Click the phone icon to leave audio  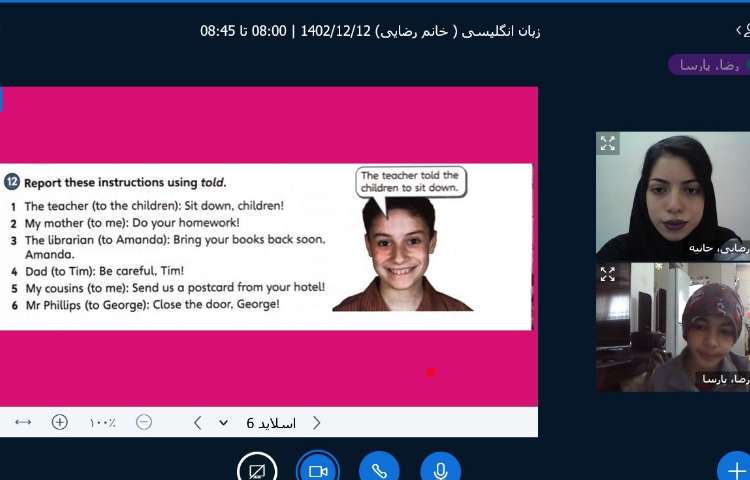pos(379,470)
